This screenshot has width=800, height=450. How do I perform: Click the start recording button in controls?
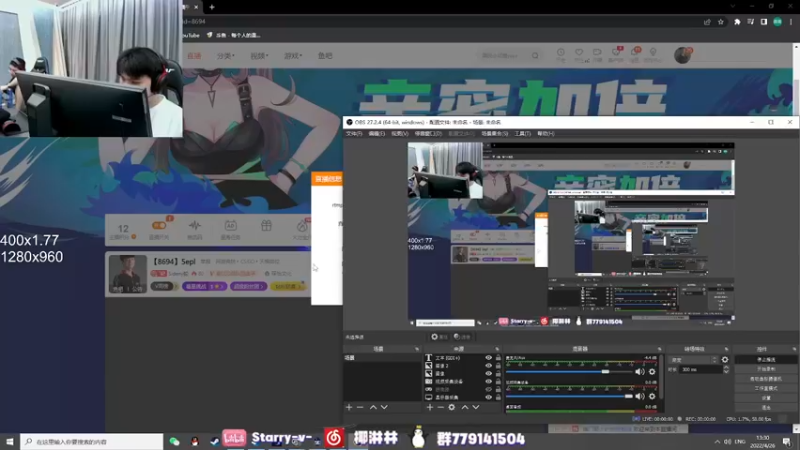[x=766, y=369]
